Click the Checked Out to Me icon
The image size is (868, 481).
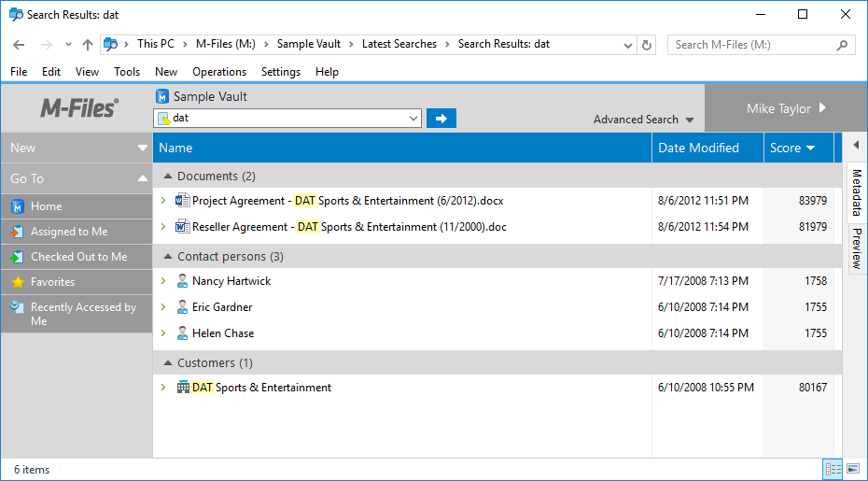(x=18, y=257)
